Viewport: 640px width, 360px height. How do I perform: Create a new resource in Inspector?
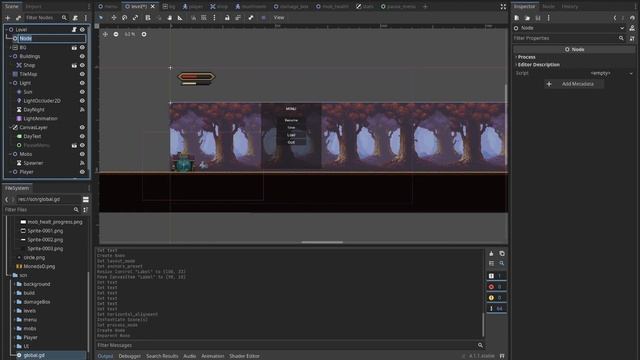(517, 18)
